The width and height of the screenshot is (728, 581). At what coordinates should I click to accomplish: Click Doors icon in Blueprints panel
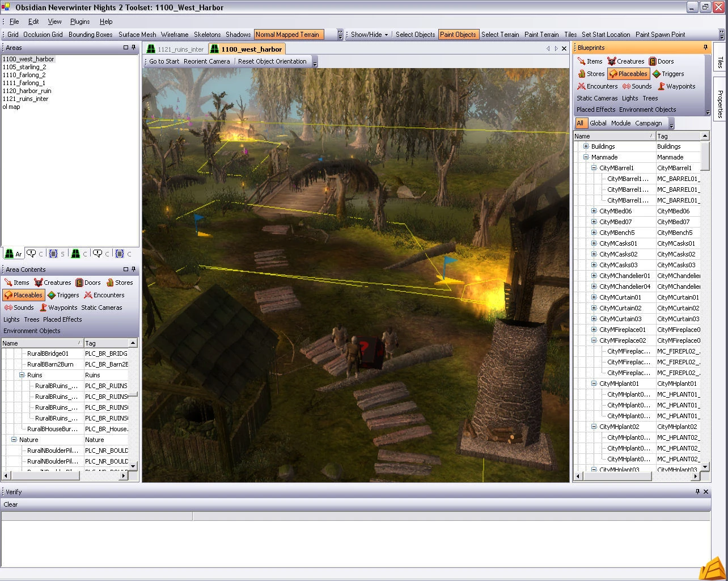tap(653, 61)
